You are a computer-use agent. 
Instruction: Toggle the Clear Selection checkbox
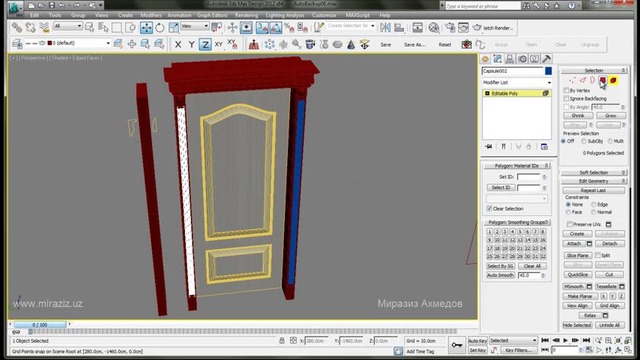pos(489,209)
